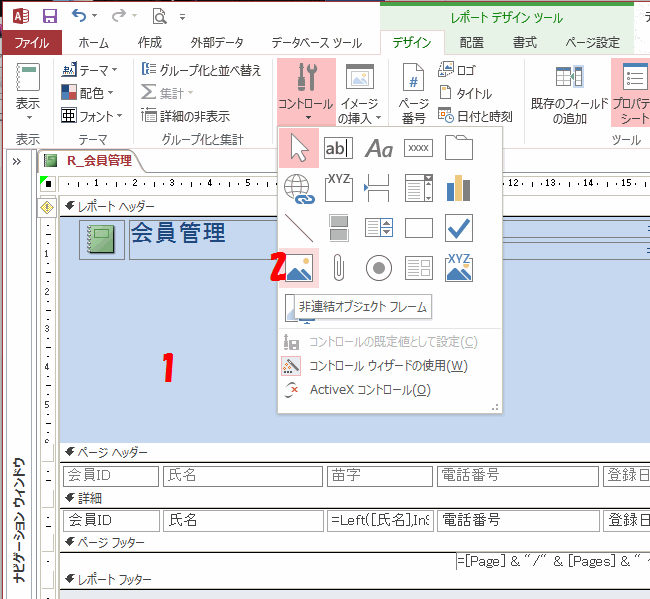This screenshot has height=599, width=650.
Task: Switch to the 外部データ tab
Action: 217,42
